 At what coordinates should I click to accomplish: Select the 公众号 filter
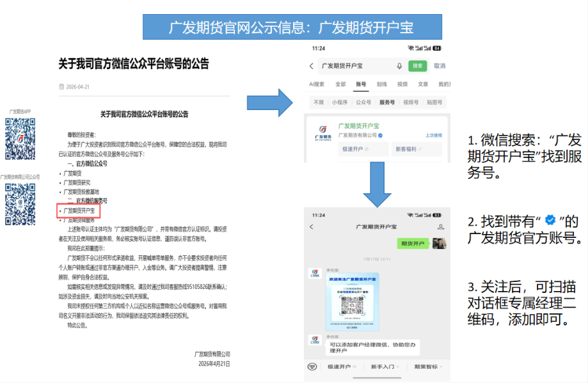coord(363,102)
